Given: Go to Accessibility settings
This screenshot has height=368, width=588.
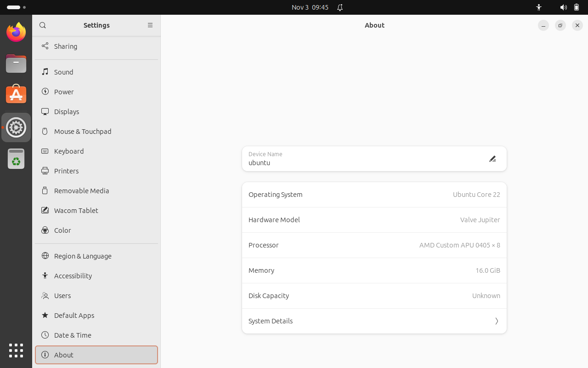Looking at the screenshot, I should pyautogui.click(x=96, y=276).
